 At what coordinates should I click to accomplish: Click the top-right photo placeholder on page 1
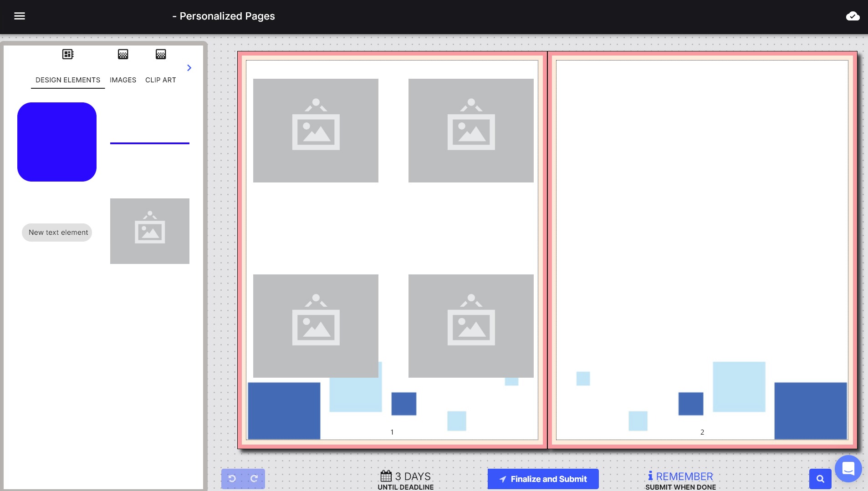471,131
